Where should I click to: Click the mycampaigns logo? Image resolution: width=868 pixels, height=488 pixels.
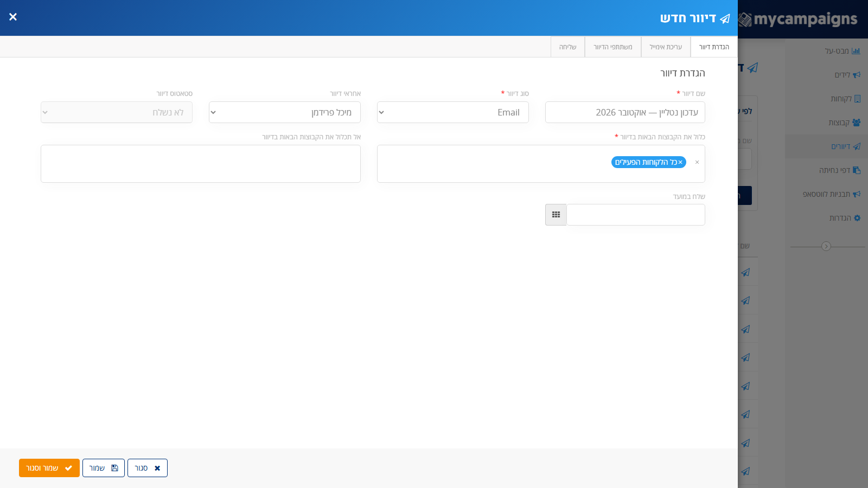click(x=798, y=20)
